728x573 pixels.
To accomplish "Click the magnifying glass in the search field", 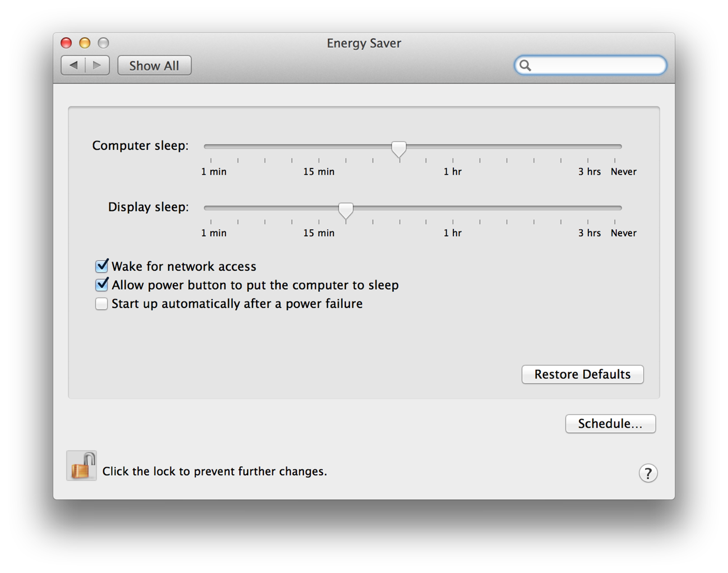I will [526, 65].
